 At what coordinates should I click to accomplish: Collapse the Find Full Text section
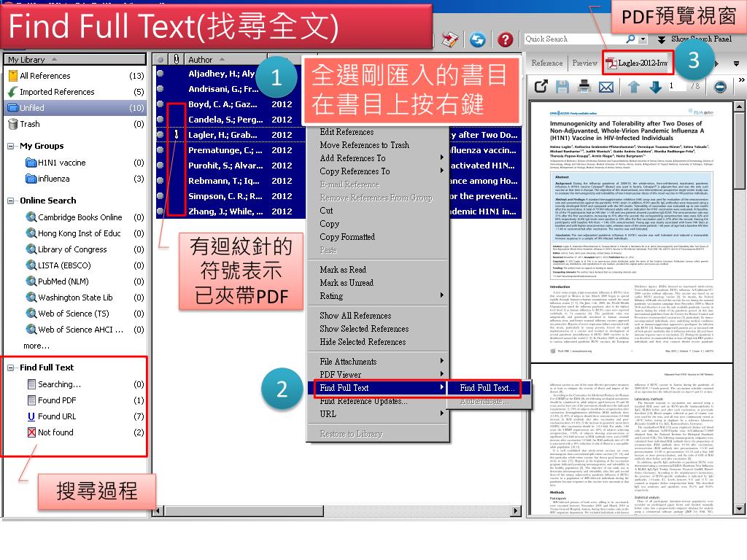(x=10, y=367)
